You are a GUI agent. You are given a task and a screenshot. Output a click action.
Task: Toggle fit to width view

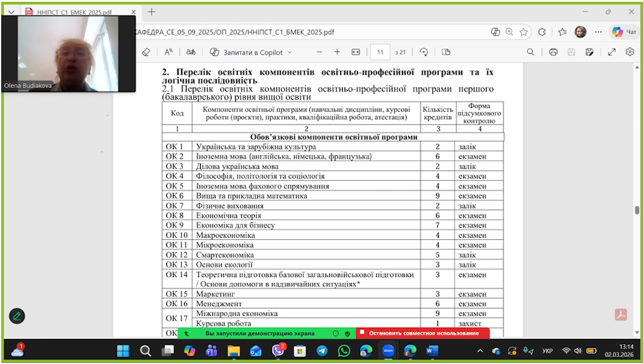click(356, 52)
